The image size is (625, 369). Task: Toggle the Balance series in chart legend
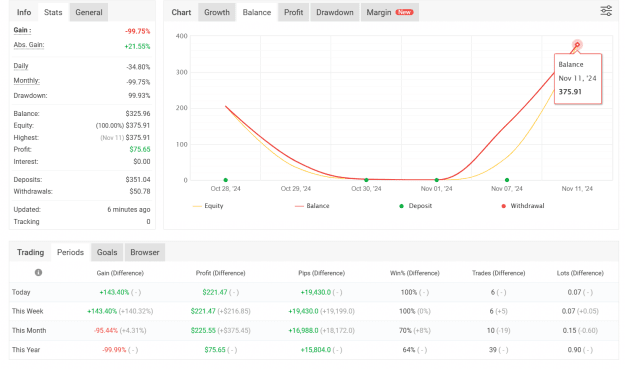pos(312,206)
